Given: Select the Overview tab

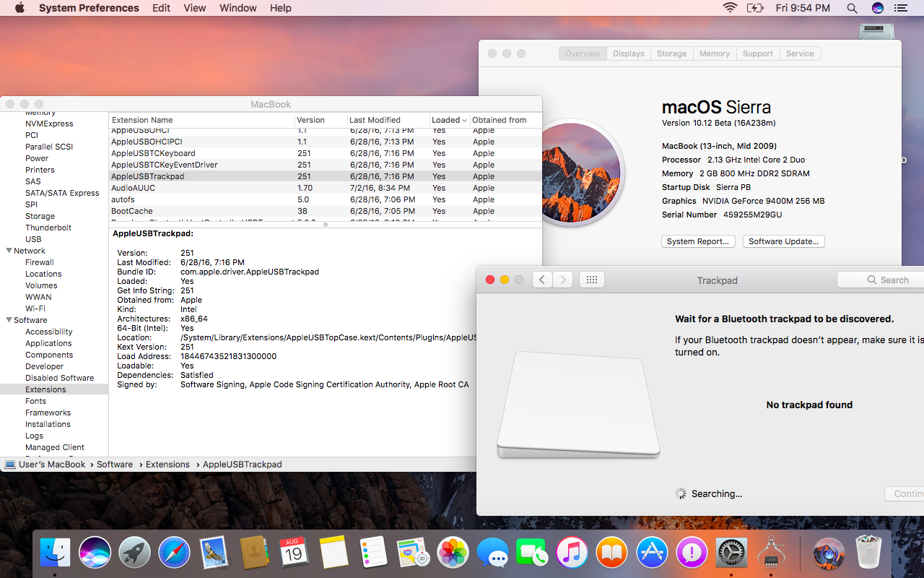Looking at the screenshot, I should pyautogui.click(x=583, y=53).
